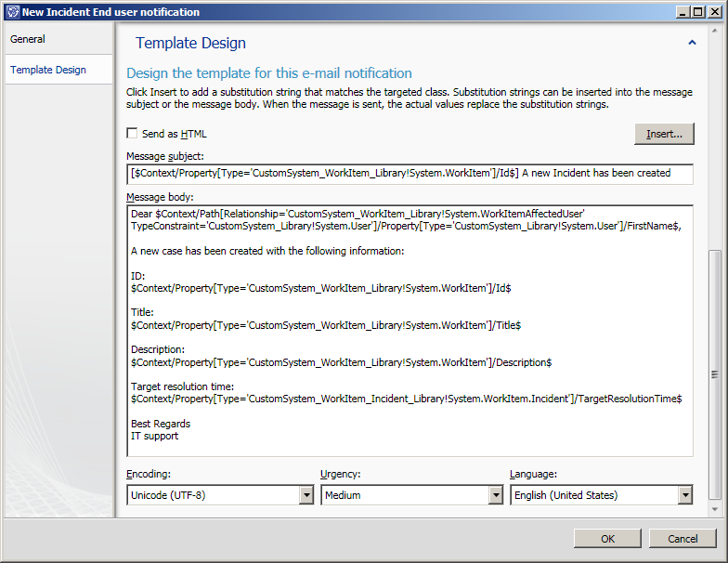The height and width of the screenshot is (563, 728).
Task: Collapse the Template Design section chevron
Action: point(692,43)
